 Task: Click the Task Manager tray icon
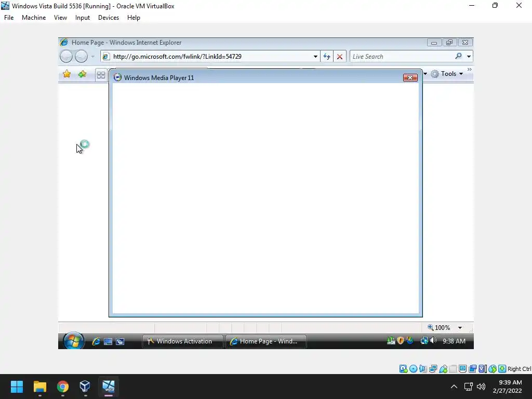[391, 341]
